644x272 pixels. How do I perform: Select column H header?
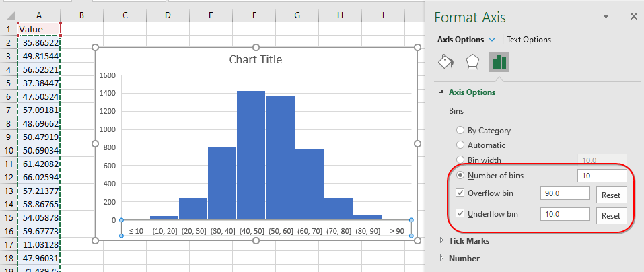pos(340,15)
